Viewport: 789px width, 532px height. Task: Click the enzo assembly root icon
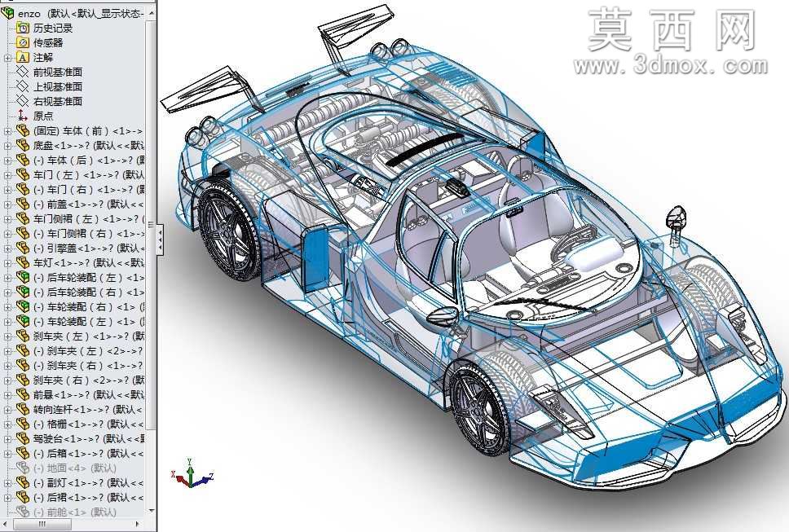(x=7, y=14)
